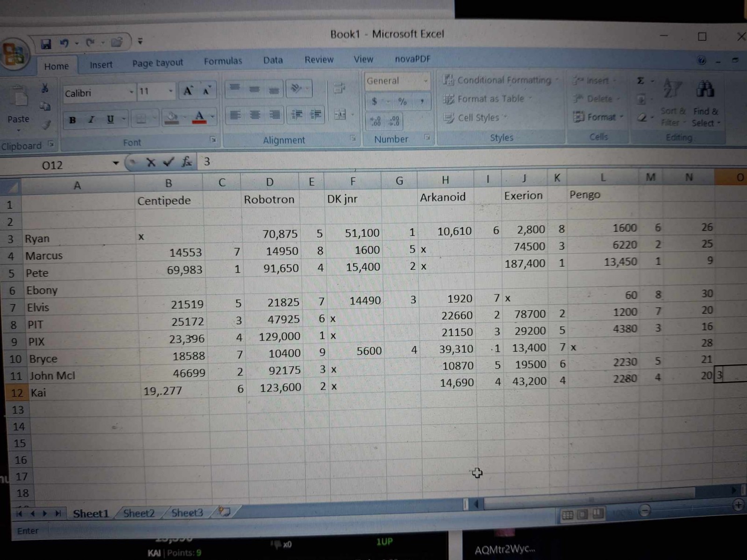747x560 pixels.
Task: Click the Percent Style icon
Action: tap(402, 101)
